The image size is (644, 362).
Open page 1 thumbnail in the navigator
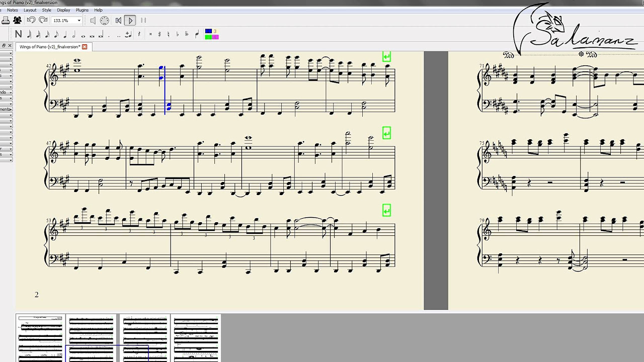tap(40, 338)
